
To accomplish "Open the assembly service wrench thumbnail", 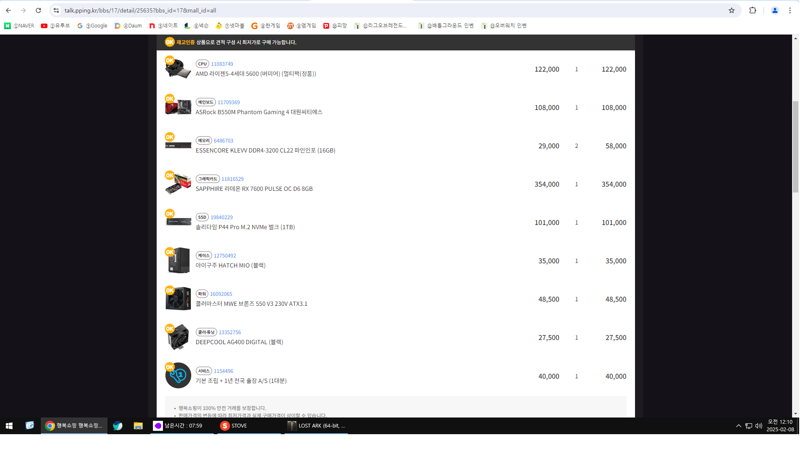I will coord(178,376).
